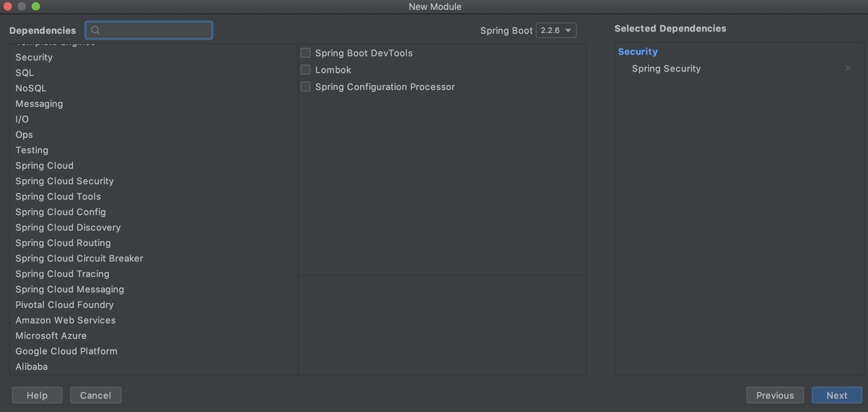868x412 pixels.
Task: Enable Spring Boot DevTools checkbox
Action: (305, 53)
